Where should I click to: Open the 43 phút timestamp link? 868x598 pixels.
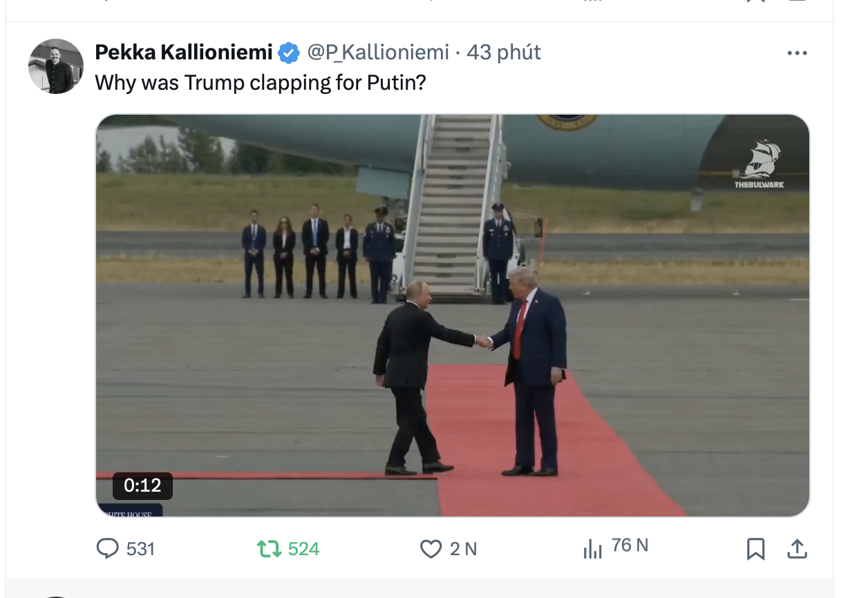(504, 52)
